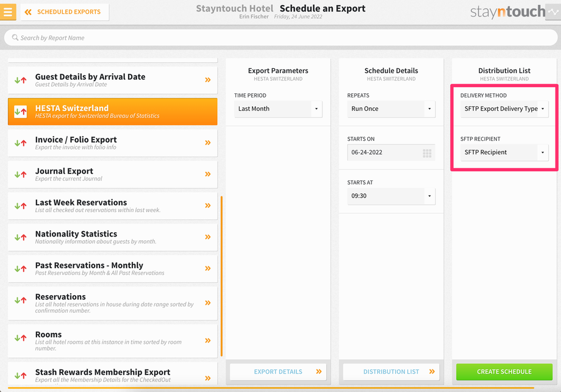Click the activity pulse icon by the logo
561x392 pixels.
(553, 12)
